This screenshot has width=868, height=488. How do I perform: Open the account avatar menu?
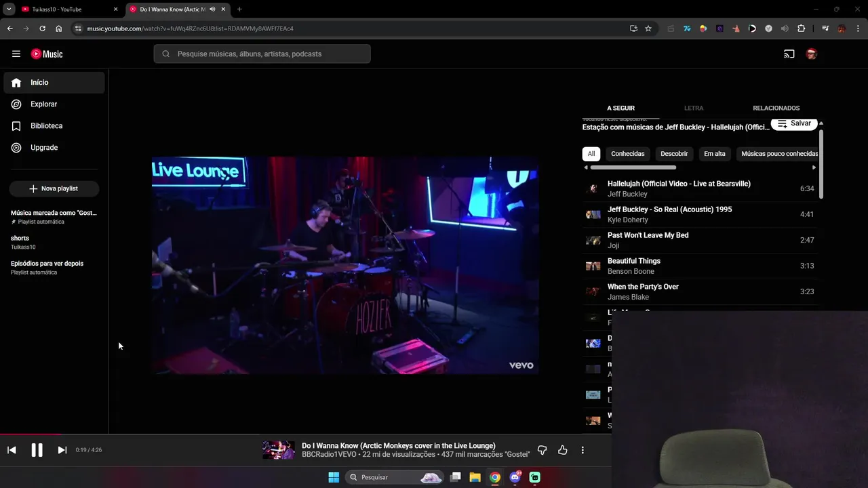[x=812, y=54]
